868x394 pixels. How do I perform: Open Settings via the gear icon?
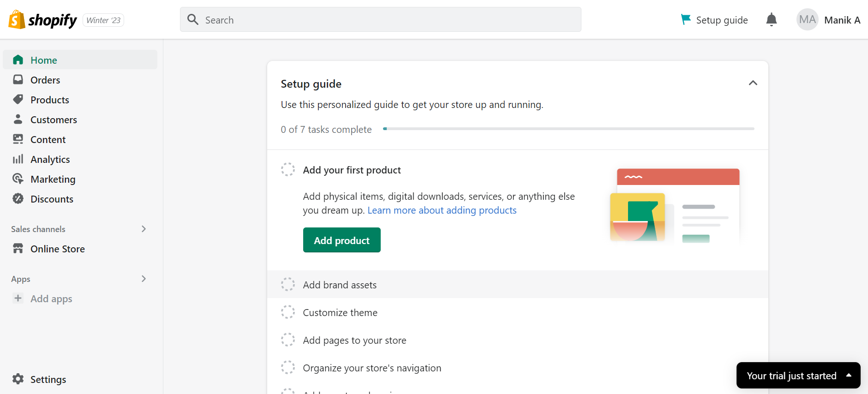coord(18,379)
